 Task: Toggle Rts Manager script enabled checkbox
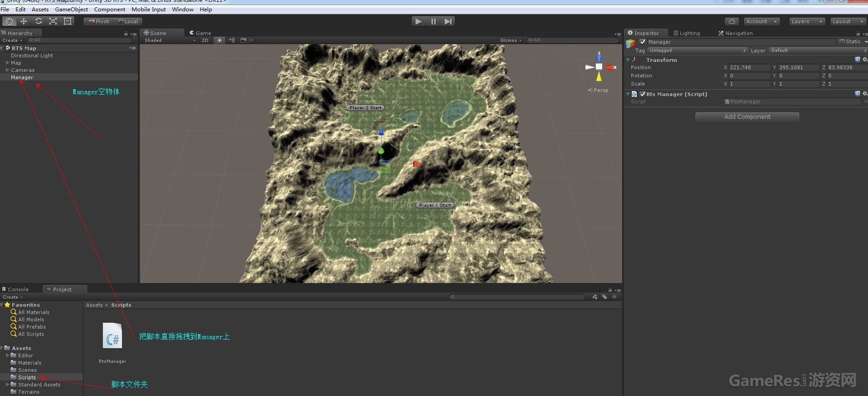643,94
